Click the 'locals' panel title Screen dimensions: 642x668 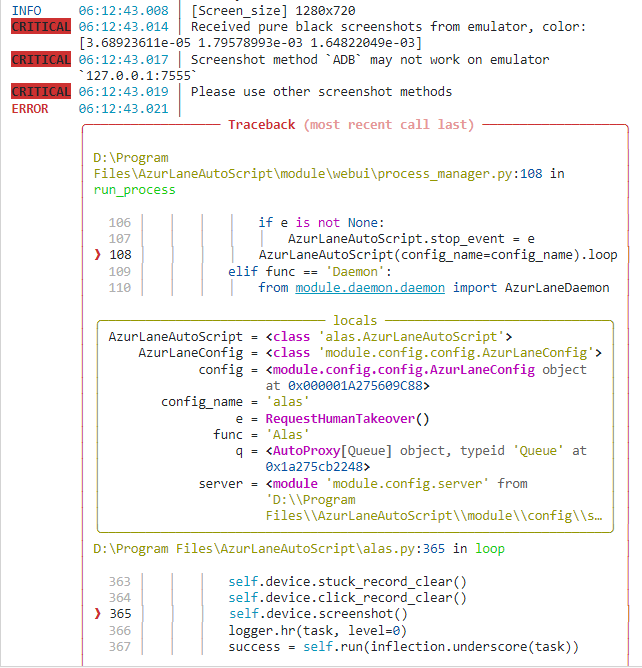[355, 320]
